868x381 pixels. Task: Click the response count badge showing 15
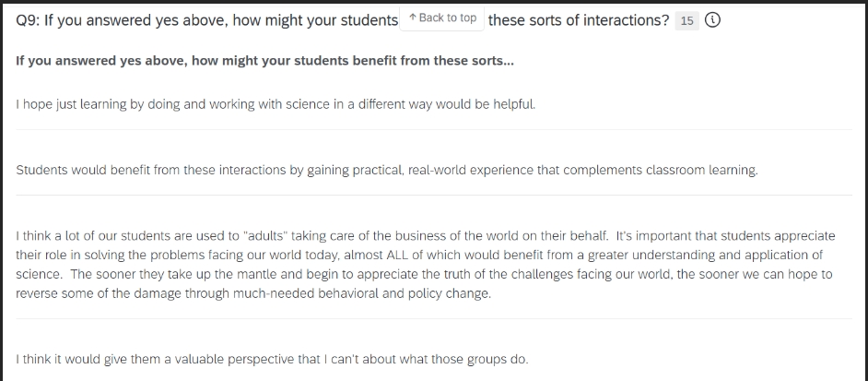[x=687, y=20]
